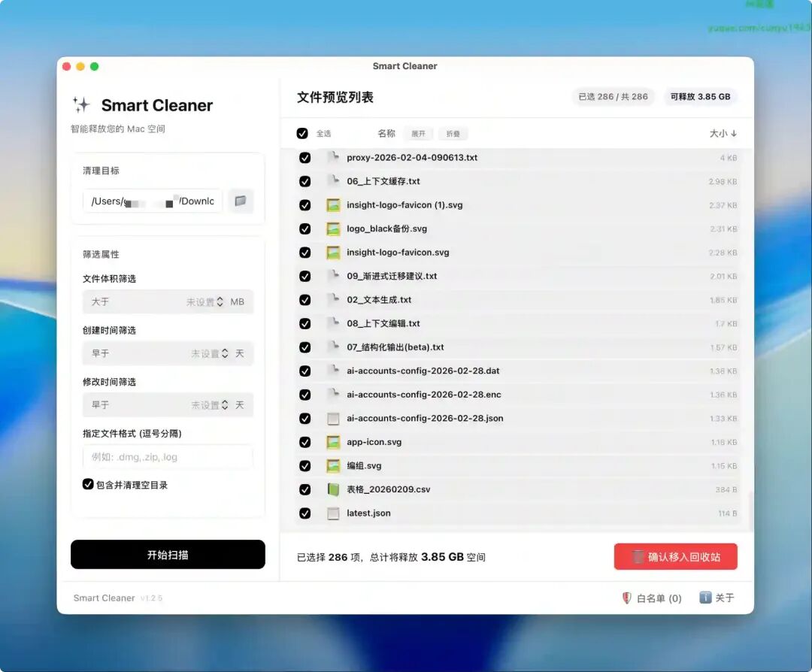Select file name insight-logo-favicon.svg
The image size is (812, 672).
click(x=398, y=253)
